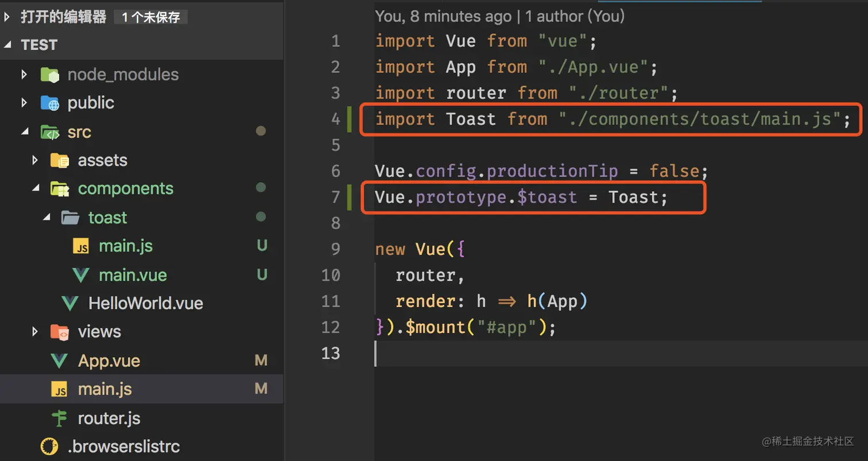Click the Vue icon of main.vue
Image resolution: width=868 pixels, height=461 pixels.
(81, 275)
